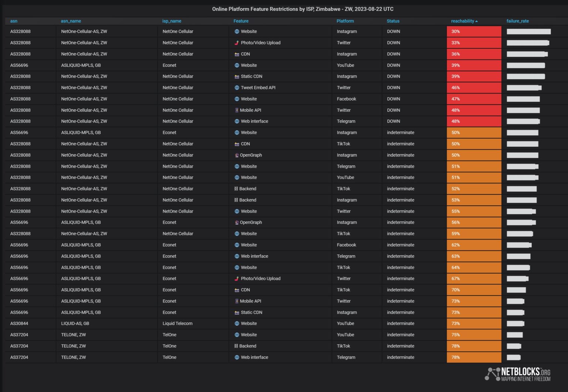This screenshot has width=568, height=392.
Task: Click chain-link Backend icon in NetOne TikTok row
Action: (x=236, y=189)
